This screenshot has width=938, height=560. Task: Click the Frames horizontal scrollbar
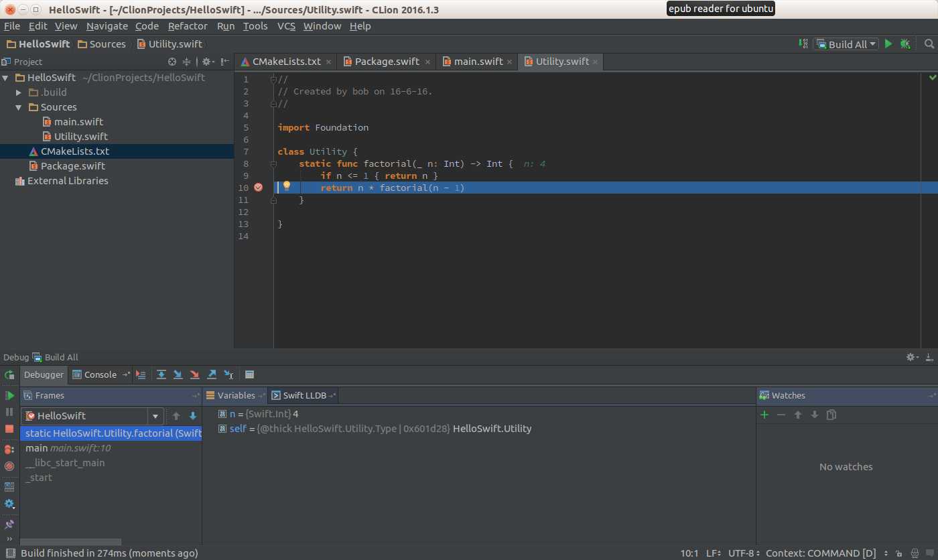pos(71,542)
